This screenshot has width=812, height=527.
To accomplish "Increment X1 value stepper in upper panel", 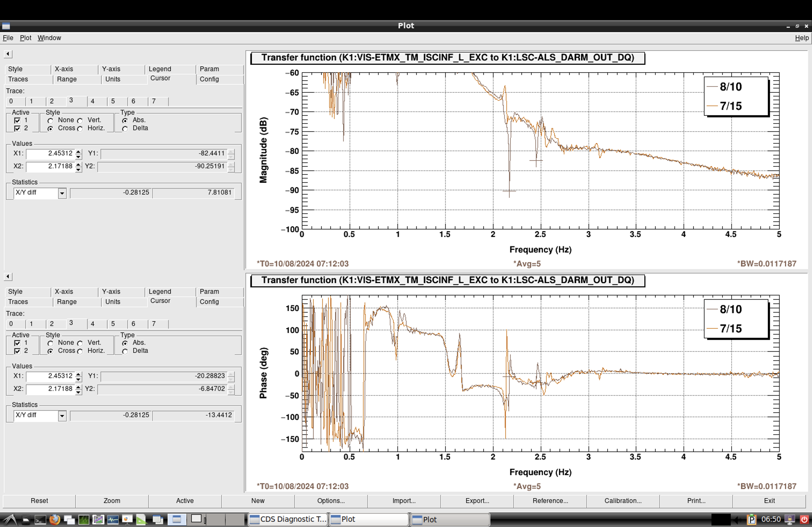I will click(78, 151).
